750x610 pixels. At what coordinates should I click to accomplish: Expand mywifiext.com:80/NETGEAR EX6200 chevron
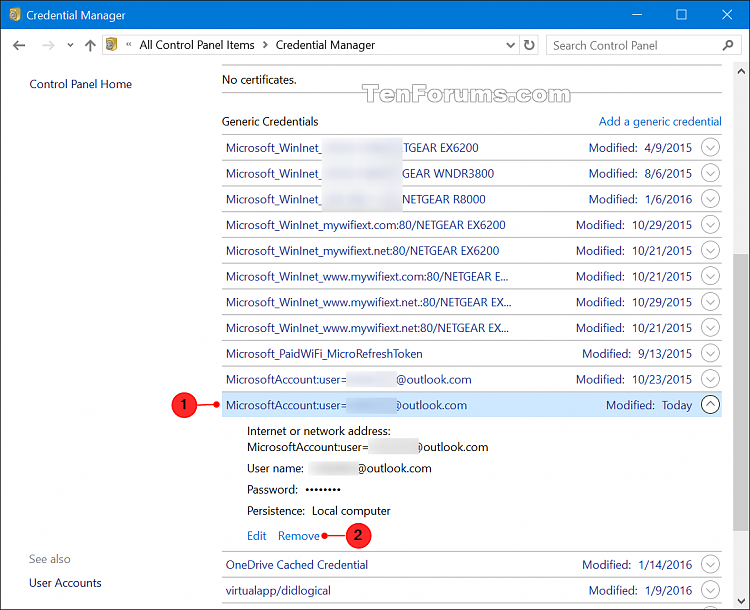(x=710, y=225)
